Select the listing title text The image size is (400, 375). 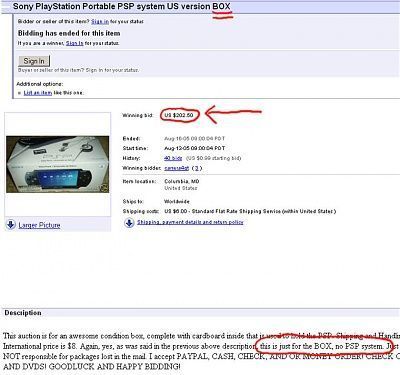coord(122,6)
